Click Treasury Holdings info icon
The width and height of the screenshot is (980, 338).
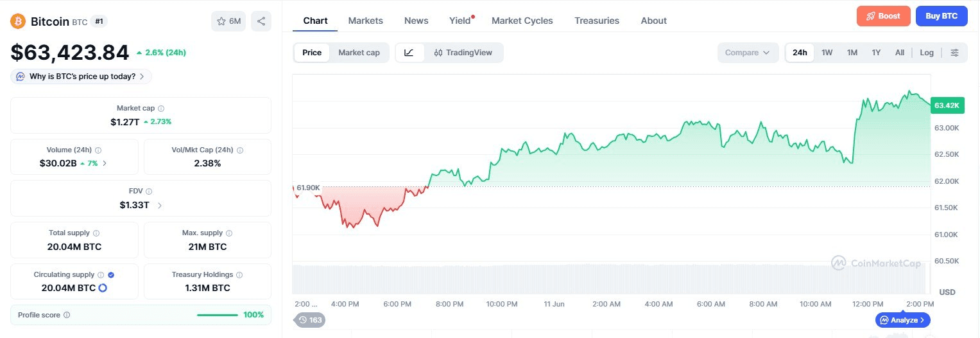[x=239, y=274]
